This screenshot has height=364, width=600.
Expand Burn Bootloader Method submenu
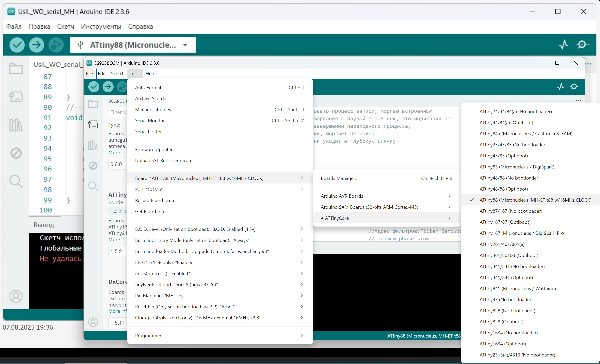(220, 251)
